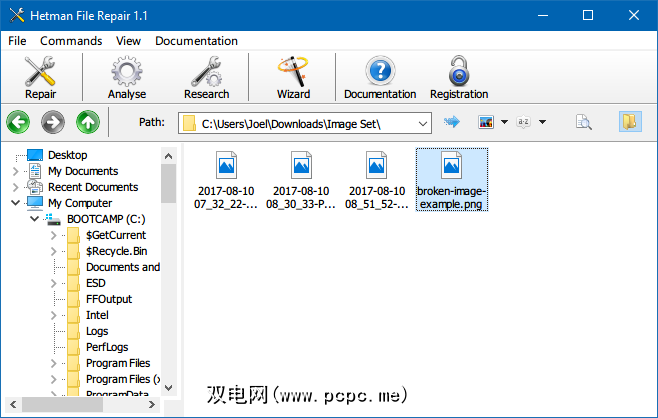Image resolution: width=658 pixels, height=418 pixels.
Task: Go up one folder level
Action: point(88,122)
